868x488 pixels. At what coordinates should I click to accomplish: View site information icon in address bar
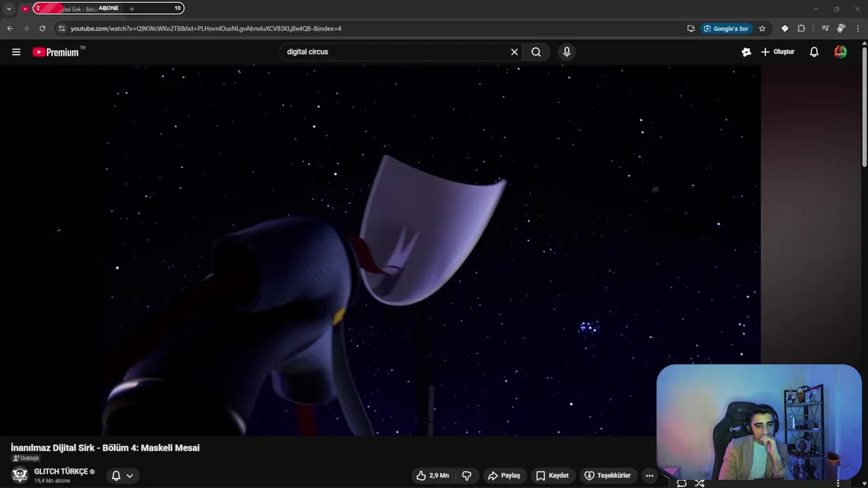click(61, 28)
